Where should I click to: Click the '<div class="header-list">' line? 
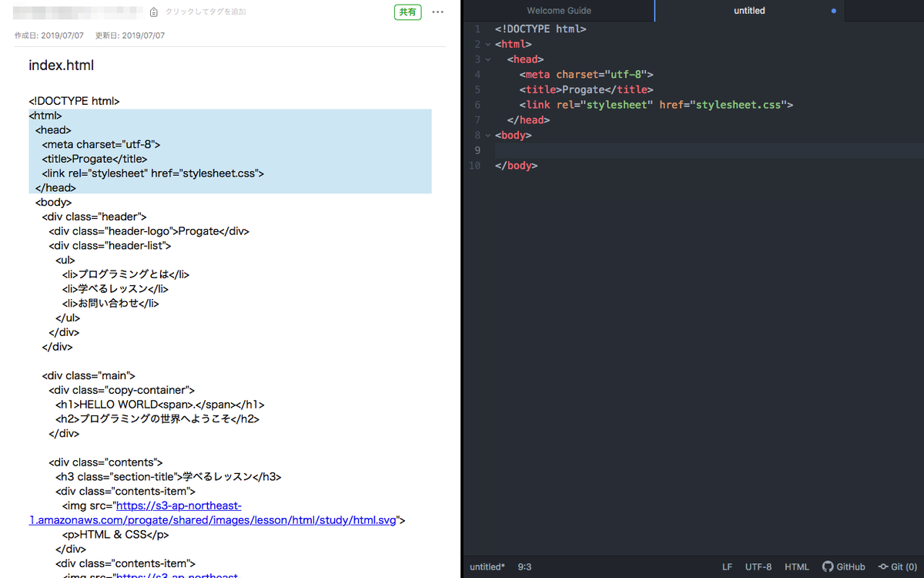(109, 246)
